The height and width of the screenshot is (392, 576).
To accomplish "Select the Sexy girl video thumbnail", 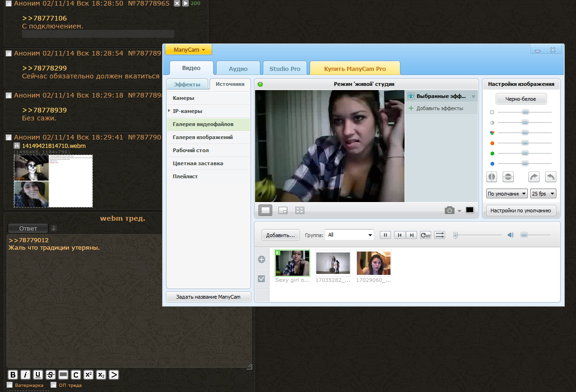I will [292, 263].
